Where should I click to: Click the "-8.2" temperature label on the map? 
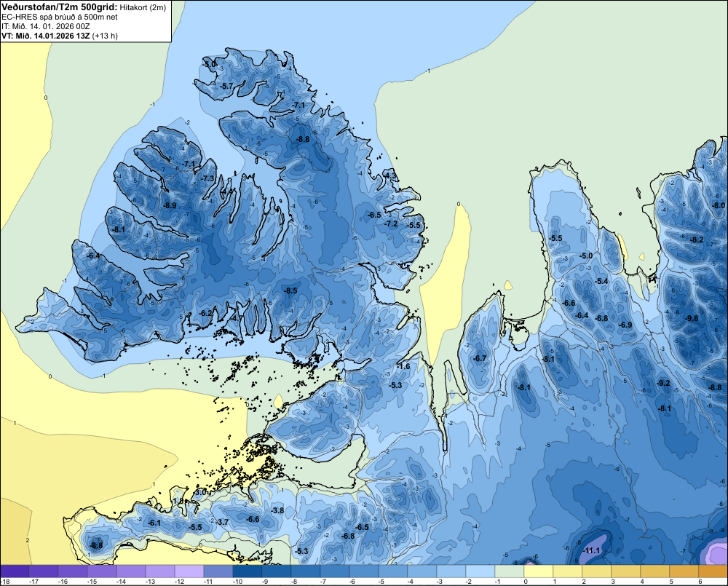pyautogui.click(x=697, y=239)
